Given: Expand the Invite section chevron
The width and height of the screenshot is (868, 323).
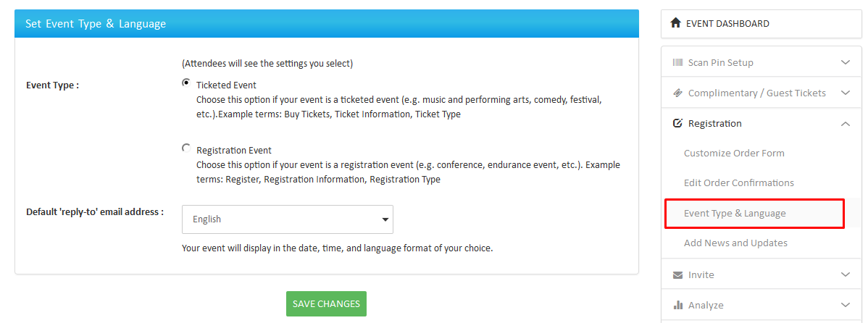Looking at the screenshot, I should click(845, 274).
